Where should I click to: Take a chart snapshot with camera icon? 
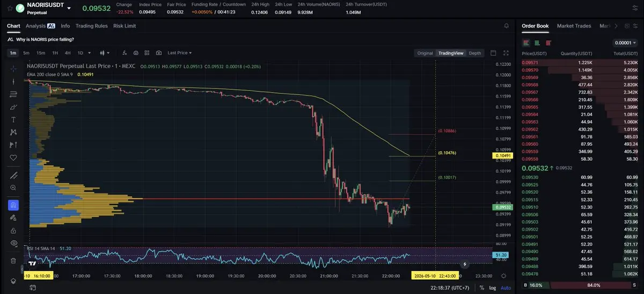point(159,53)
